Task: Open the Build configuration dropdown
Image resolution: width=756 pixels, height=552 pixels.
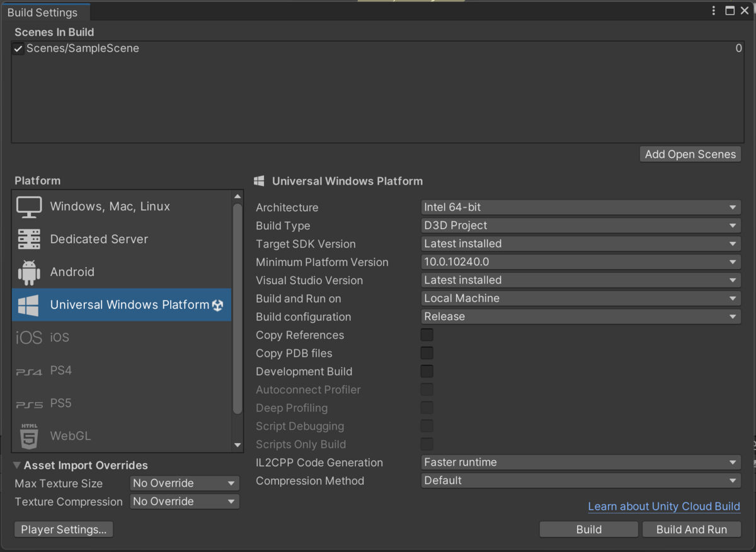Action: coord(581,316)
